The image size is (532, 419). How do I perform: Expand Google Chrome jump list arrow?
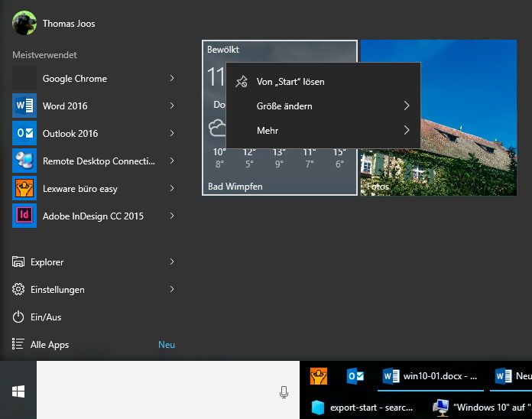[x=172, y=78]
